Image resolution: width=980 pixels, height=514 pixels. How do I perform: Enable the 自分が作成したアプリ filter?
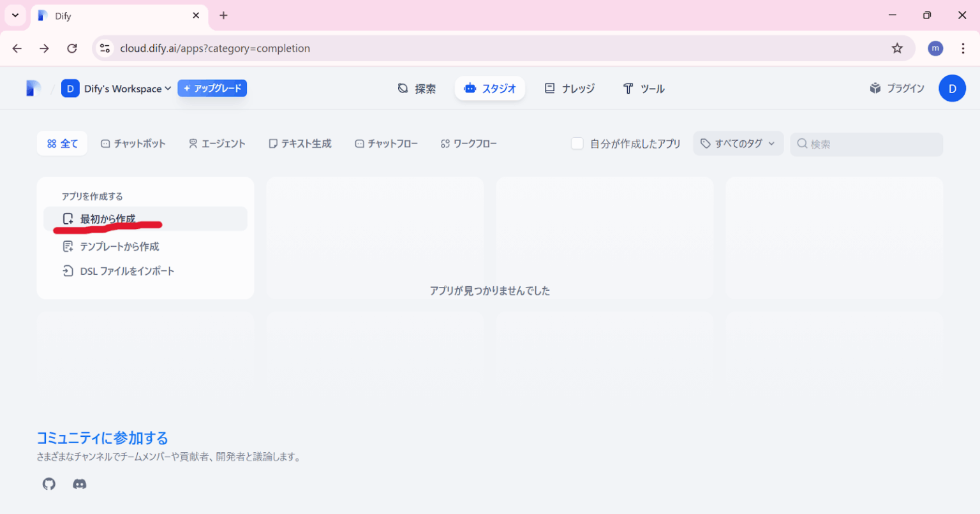tap(577, 143)
